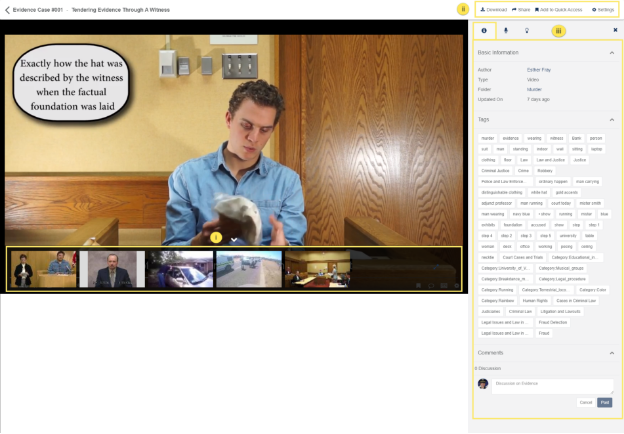Image resolution: width=624 pixels, height=434 pixels.
Task: Select the 'Fraud Detection' tag
Action: [552, 322]
